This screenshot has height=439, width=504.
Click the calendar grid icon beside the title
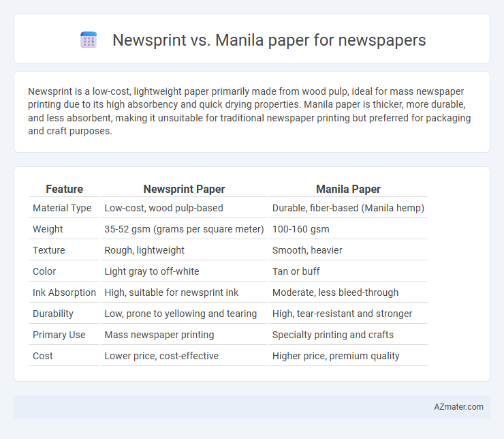coord(89,40)
